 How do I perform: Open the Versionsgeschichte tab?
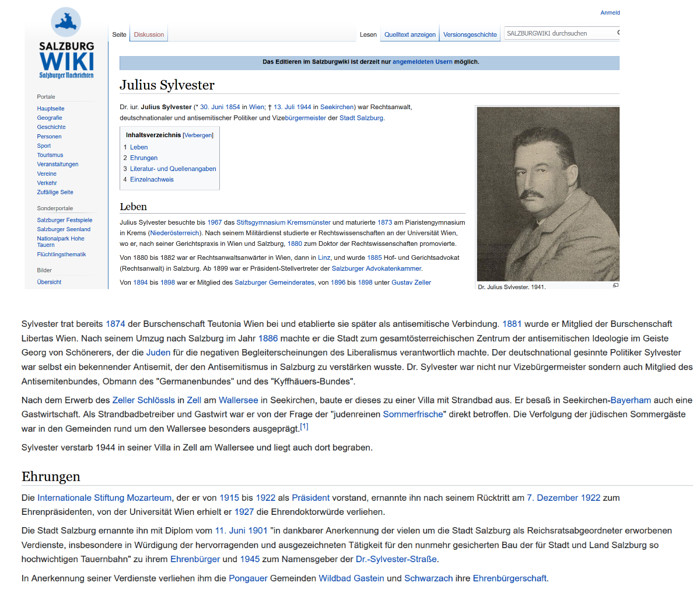tap(470, 34)
